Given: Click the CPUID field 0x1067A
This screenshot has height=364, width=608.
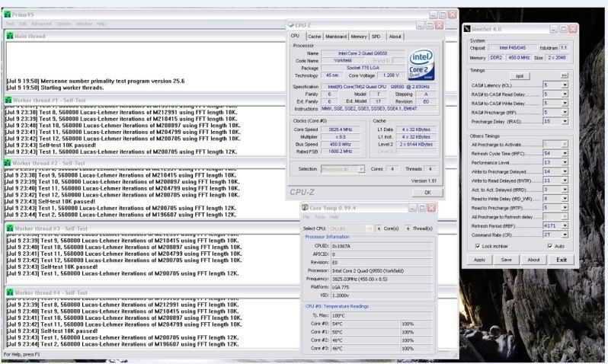Looking at the screenshot, I should tap(382, 246).
